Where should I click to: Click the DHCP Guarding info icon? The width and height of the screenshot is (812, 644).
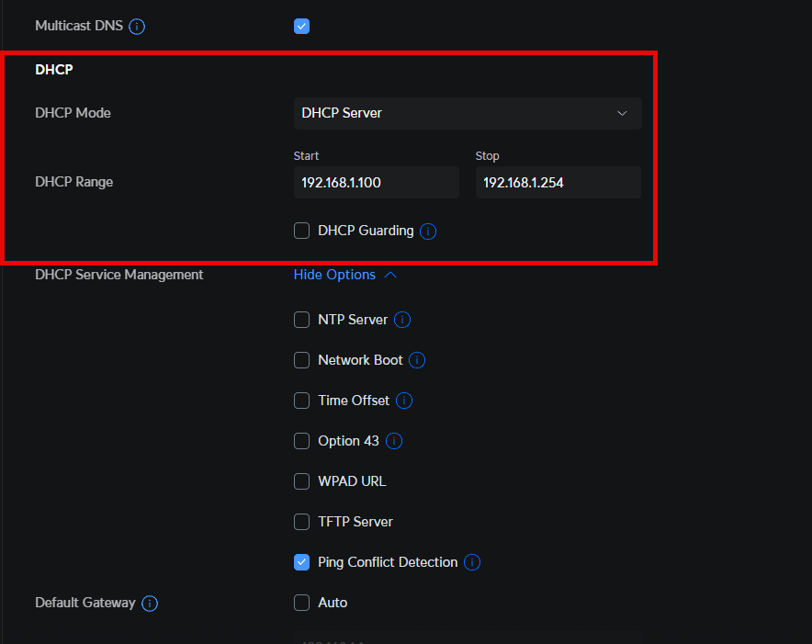(x=428, y=232)
